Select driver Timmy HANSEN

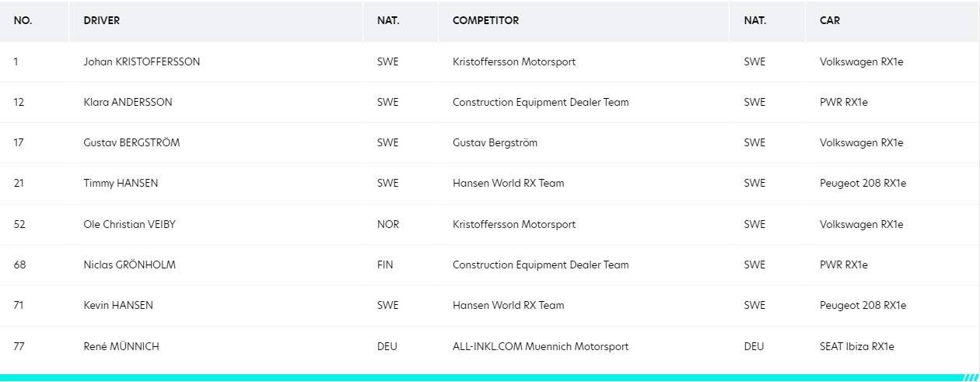pyautogui.click(x=121, y=183)
